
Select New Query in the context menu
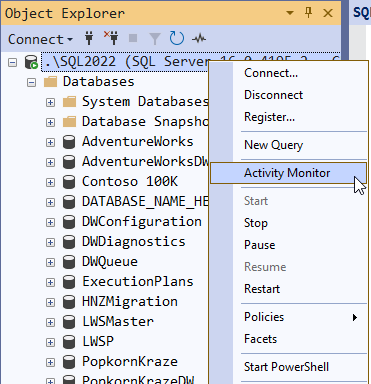tap(274, 145)
